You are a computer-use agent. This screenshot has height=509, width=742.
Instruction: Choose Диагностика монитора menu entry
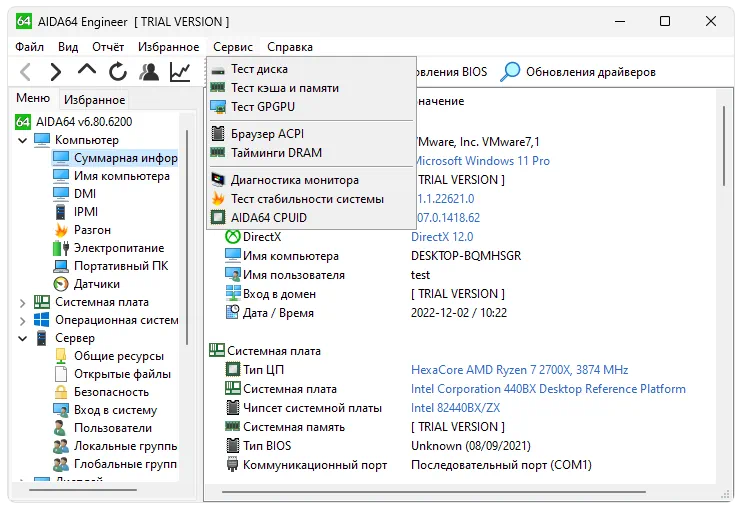coord(311,180)
